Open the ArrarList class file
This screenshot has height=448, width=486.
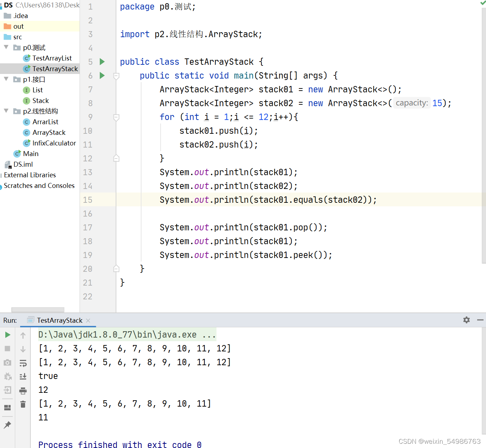click(x=45, y=122)
